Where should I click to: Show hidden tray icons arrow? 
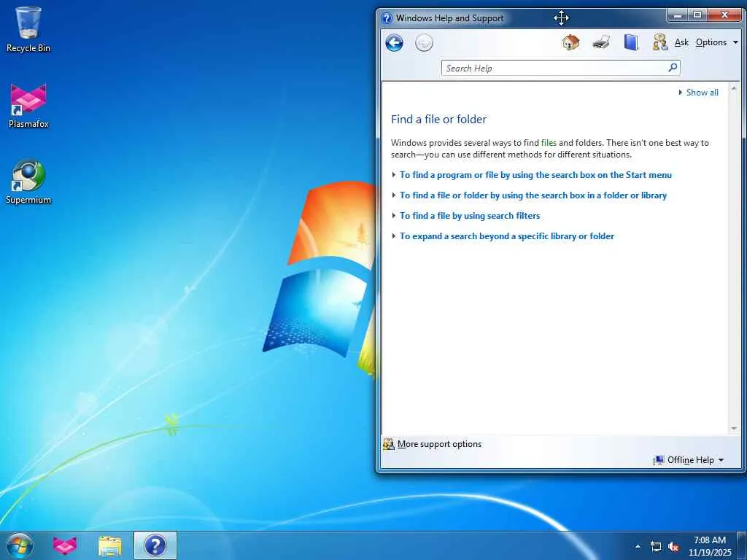coord(638,546)
